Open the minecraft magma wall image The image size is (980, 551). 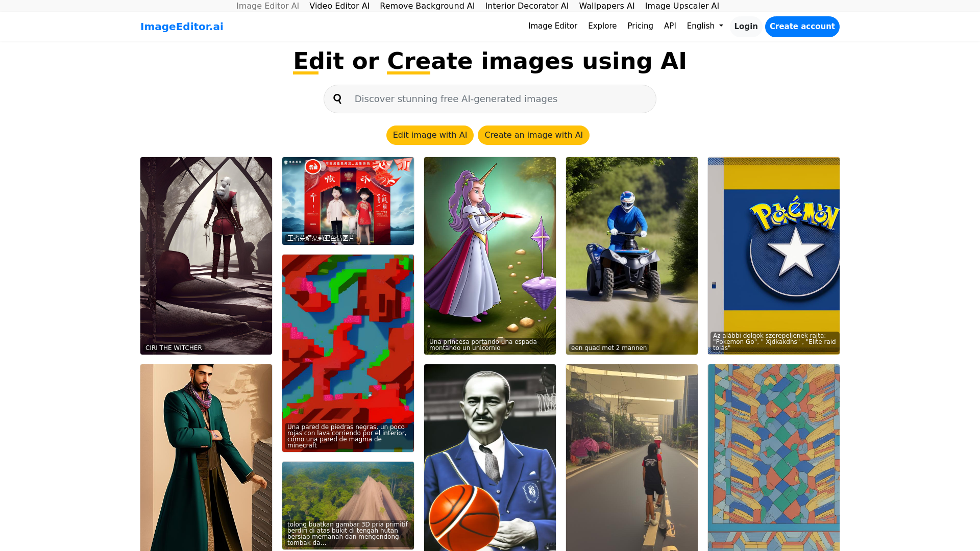click(348, 353)
